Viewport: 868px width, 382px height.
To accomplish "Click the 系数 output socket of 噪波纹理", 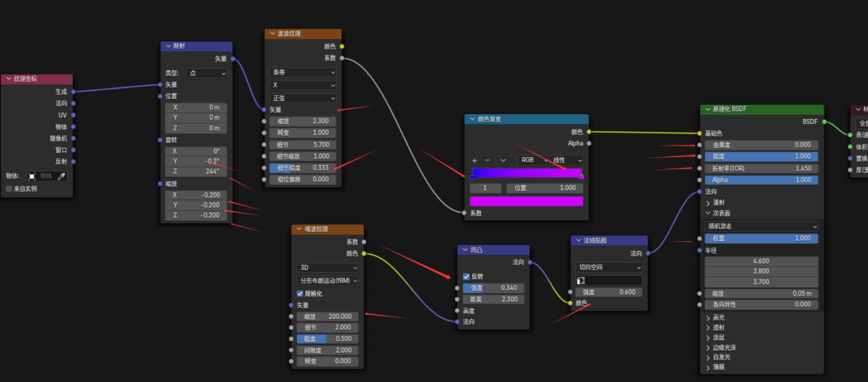I will click(364, 242).
